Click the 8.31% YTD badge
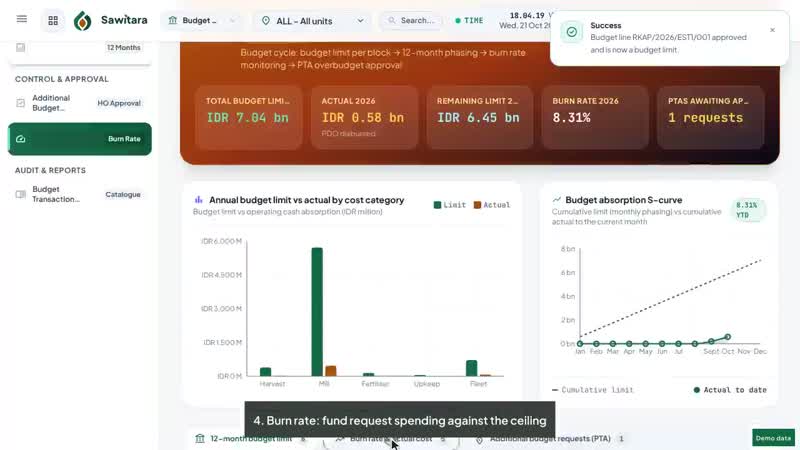The image size is (800, 450). (746, 210)
